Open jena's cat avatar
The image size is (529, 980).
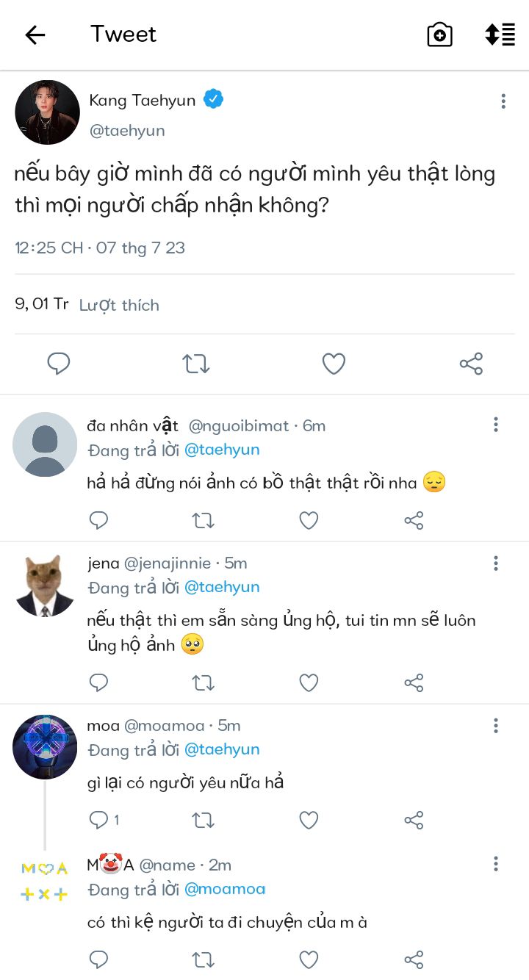coord(45,586)
